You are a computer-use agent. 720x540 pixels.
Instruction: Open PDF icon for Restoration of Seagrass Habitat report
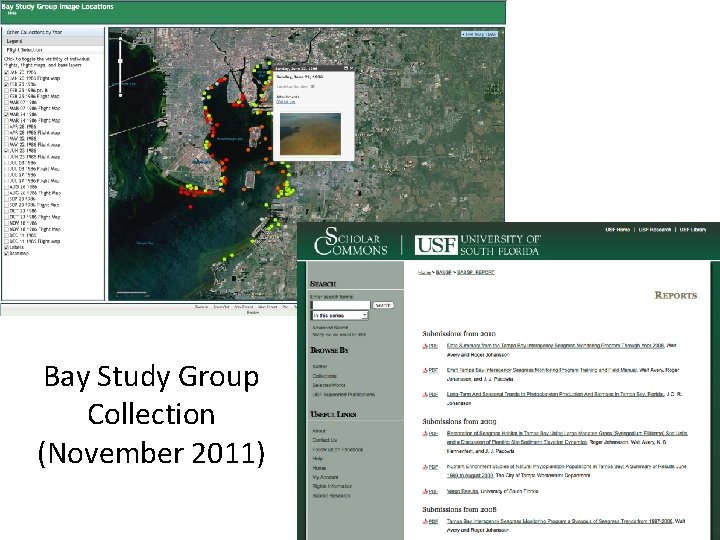(x=430, y=433)
